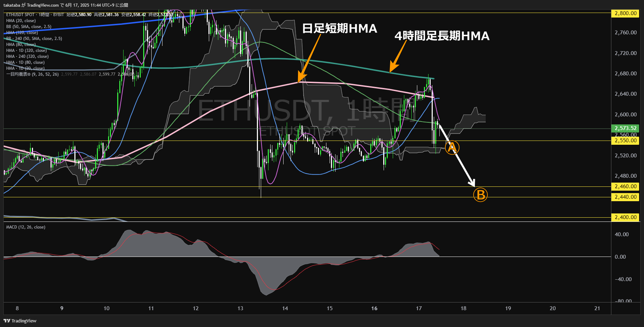Click date 16 on the time axis
644x327 pixels.
[x=374, y=308]
